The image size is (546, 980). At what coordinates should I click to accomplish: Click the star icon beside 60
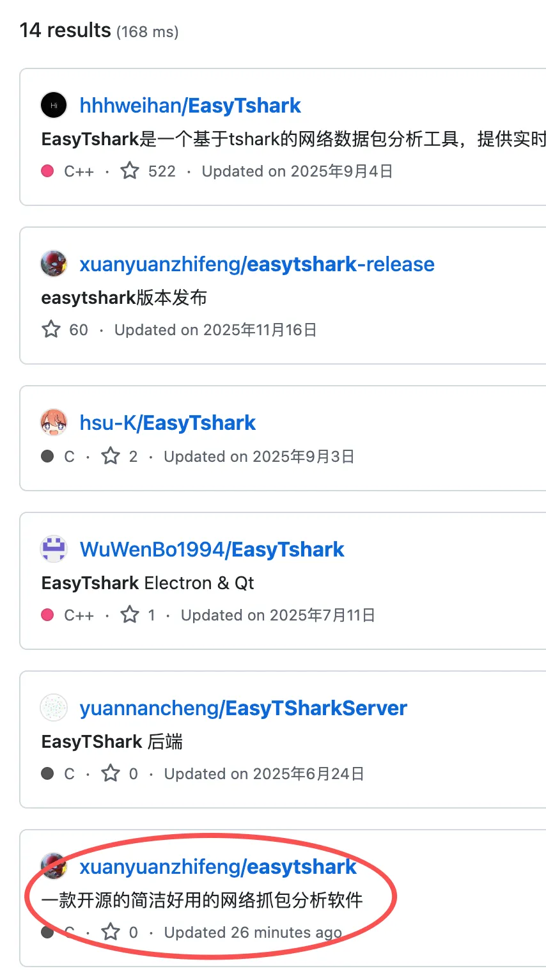(51, 329)
